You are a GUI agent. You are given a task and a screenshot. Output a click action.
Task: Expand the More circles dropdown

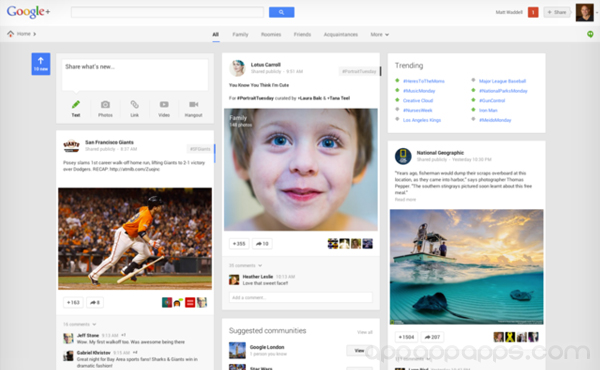pyautogui.click(x=379, y=34)
